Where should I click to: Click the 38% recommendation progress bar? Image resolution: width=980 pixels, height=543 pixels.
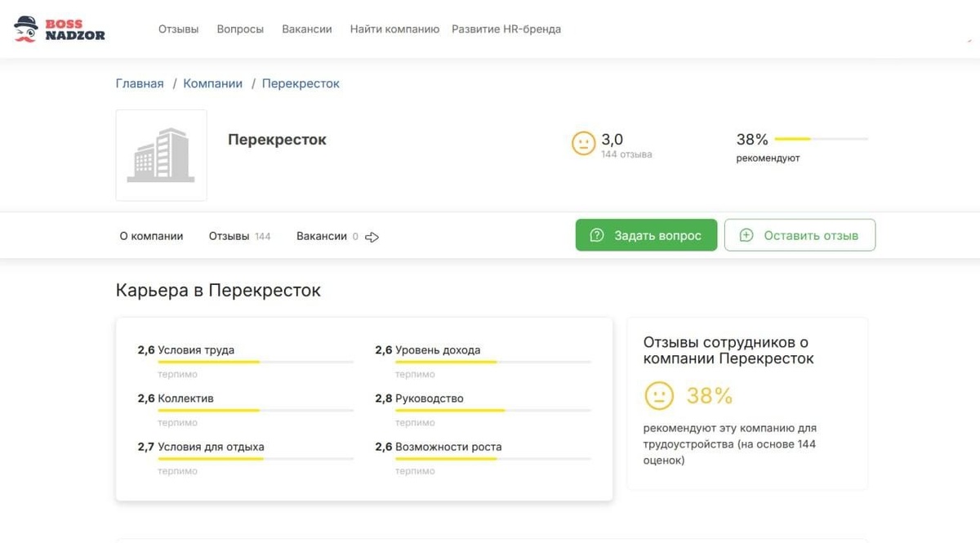tap(821, 139)
